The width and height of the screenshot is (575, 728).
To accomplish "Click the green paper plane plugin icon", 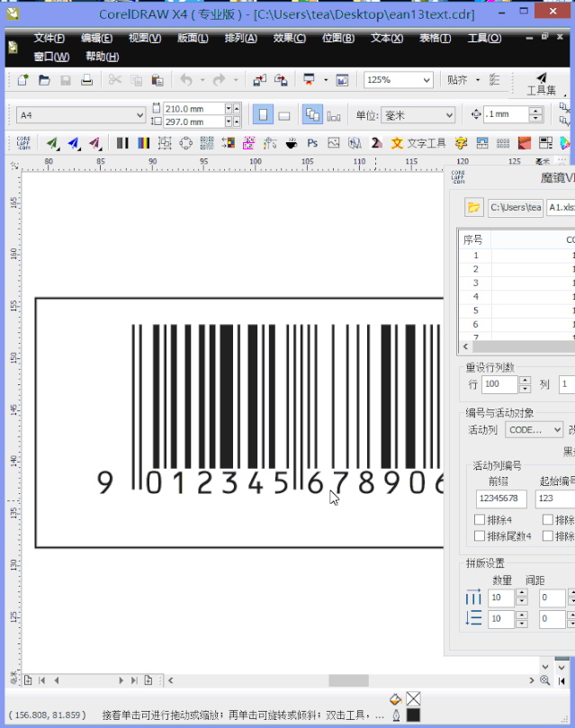I will pyautogui.click(x=52, y=143).
